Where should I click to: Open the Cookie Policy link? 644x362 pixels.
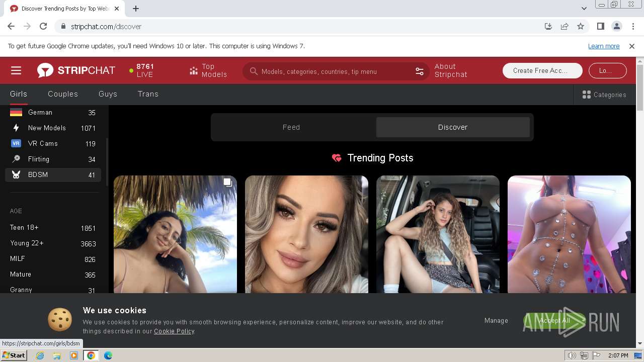pyautogui.click(x=174, y=331)
